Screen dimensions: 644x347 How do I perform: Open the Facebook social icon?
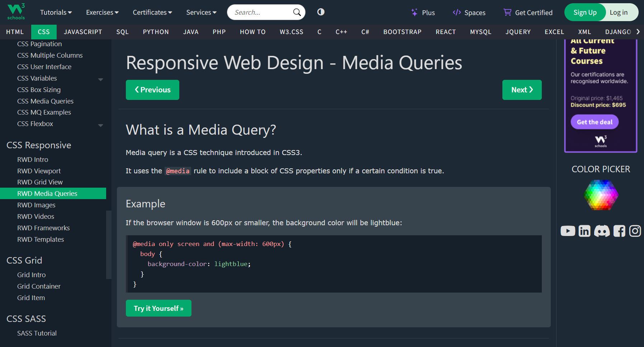619,231
